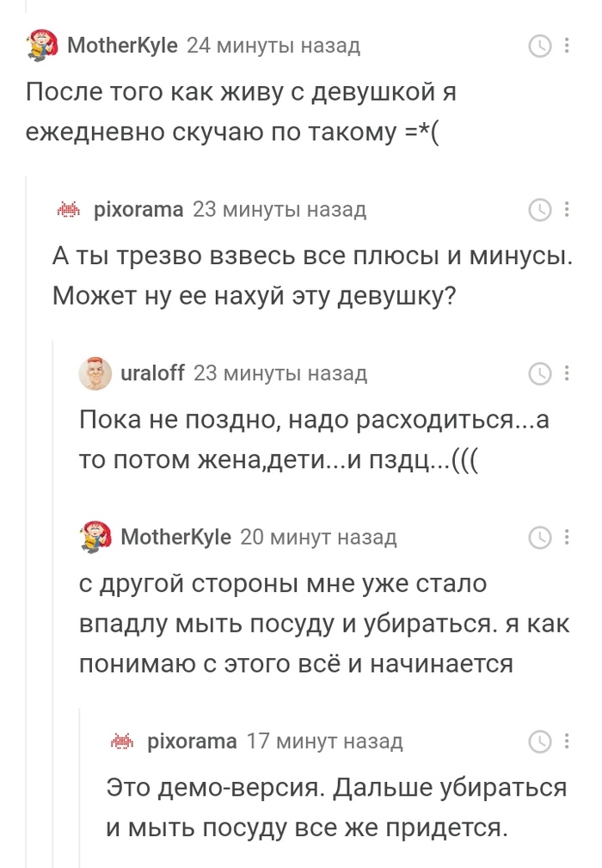This screenshot has height=868, width=602.
Task: Open three-dot menu on MotherKyle's 20-minute comment
Action: coord(567,538)
